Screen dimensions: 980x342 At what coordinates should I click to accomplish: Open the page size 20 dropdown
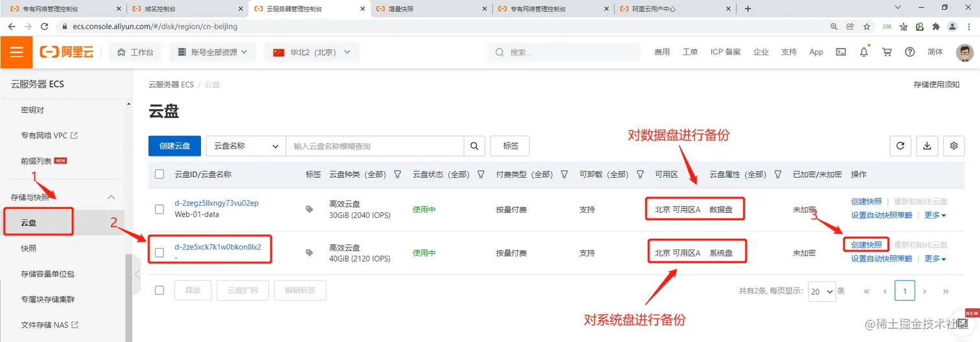pyautogui.click(x=821, y=291)
